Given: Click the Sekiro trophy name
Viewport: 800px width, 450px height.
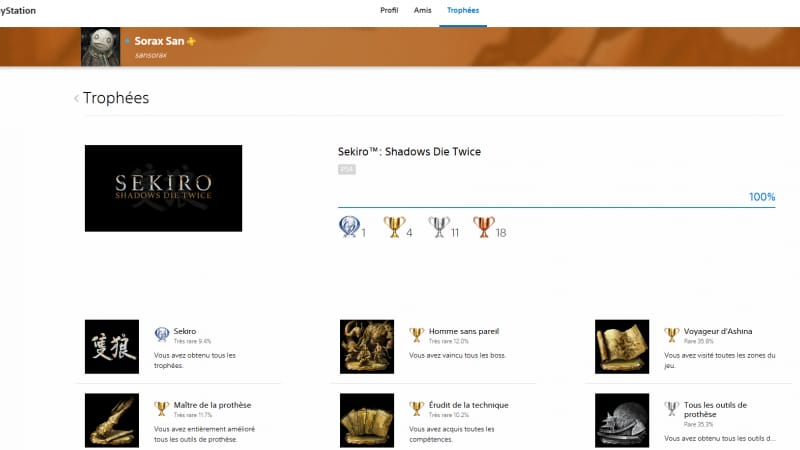Looking at the screenshot, I should pos(185,331).
